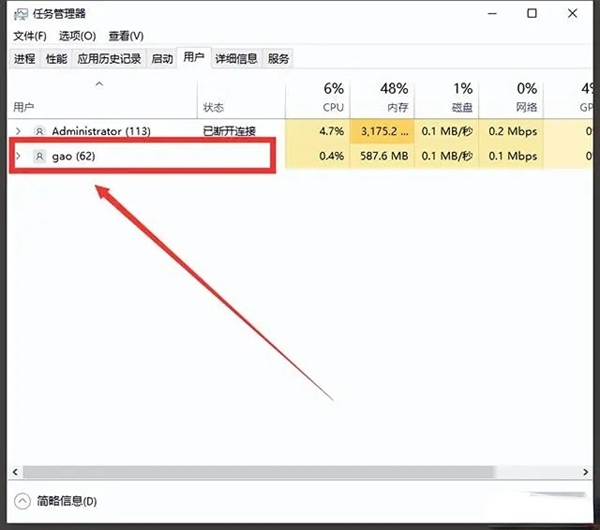Sort by the 用户 column header

click(102, 99)
